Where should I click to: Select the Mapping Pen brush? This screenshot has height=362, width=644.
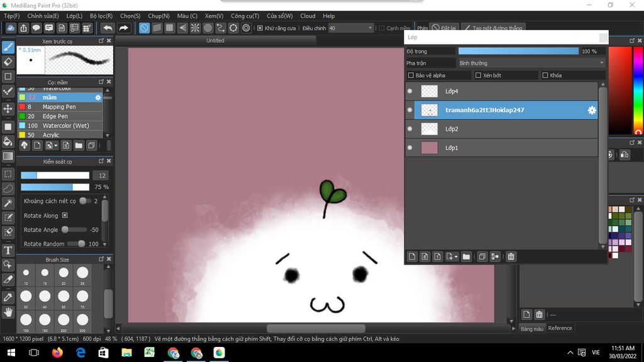(60, 107)
